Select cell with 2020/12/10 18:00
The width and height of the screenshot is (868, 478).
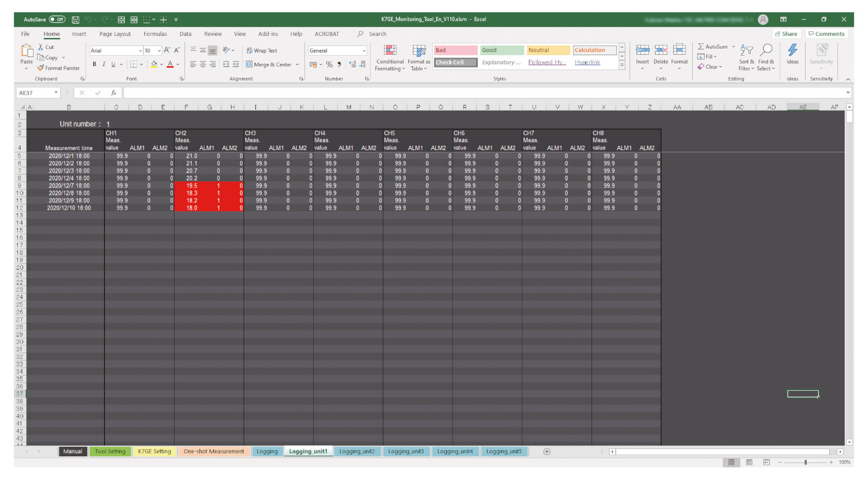[x=69, y=208]
